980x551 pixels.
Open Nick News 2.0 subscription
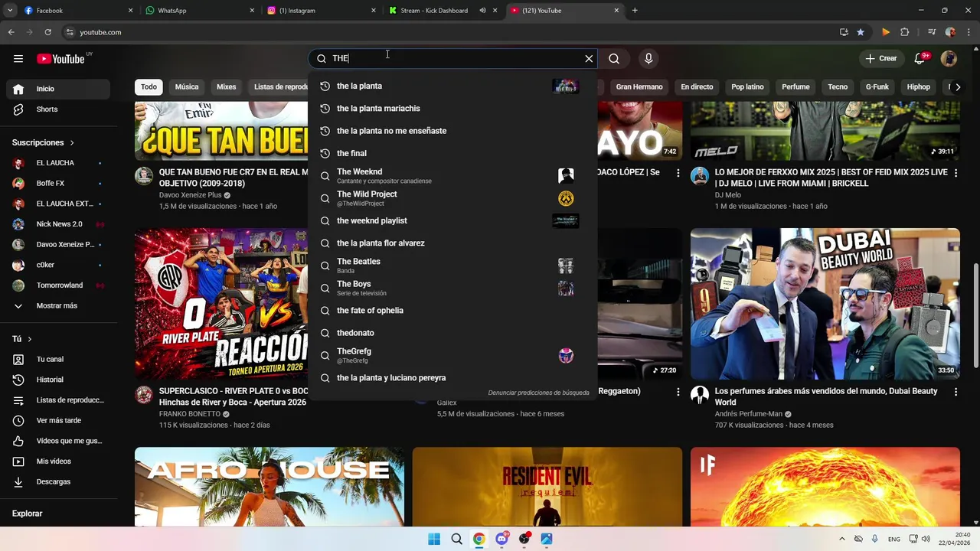[x=58, y=224]
